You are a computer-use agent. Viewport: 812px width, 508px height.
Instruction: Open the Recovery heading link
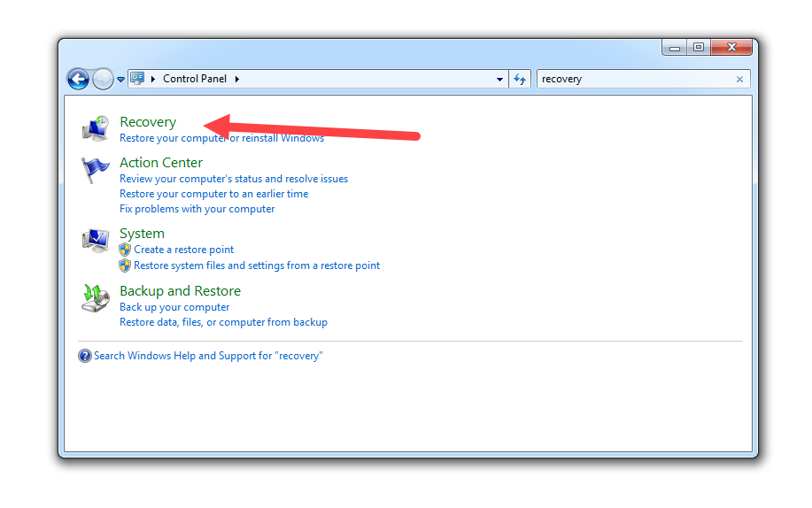(148, 122)
